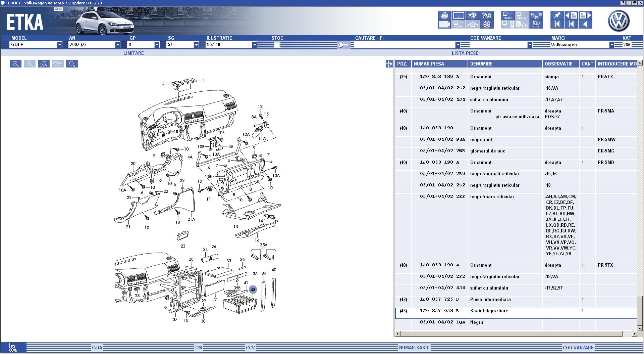The height and width of the screenshot is (354, 644).
Task: Click the COD VANZARE bottom bar button
Action: pyautogui.click(x=578, y=348)
